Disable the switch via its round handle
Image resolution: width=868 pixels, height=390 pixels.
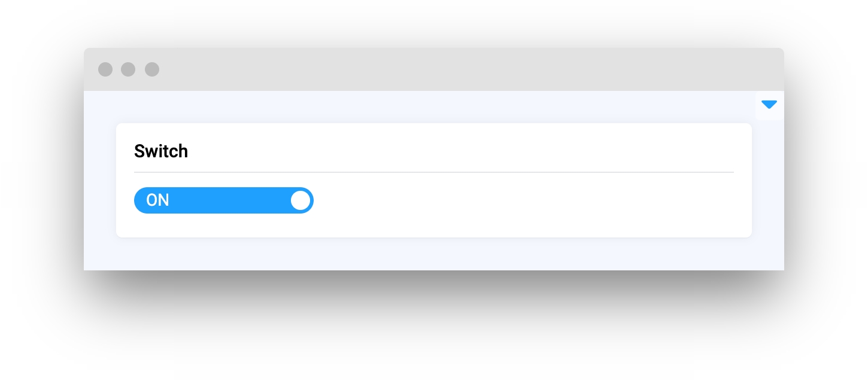click(x=301, y=200)
